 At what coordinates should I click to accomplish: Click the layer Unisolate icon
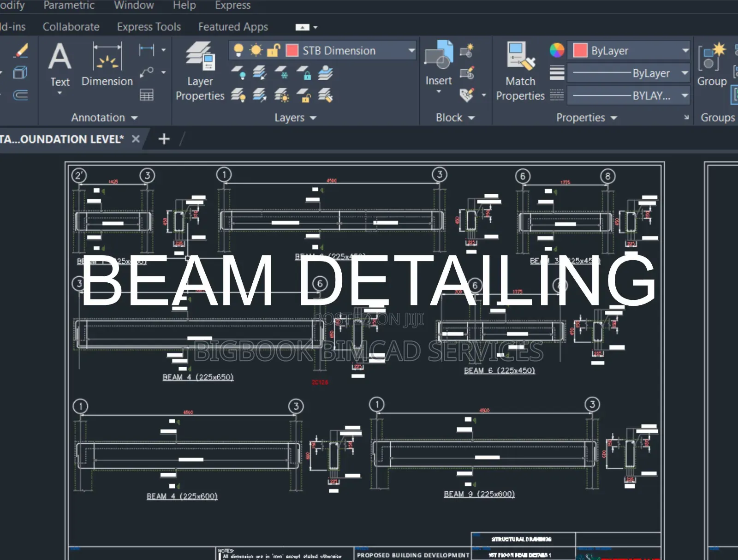[x=260, y=95]
